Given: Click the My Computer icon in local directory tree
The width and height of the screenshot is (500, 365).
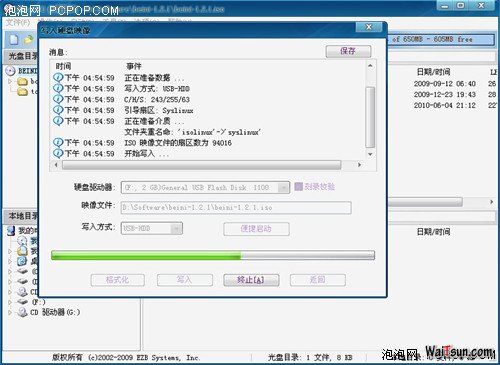Looking at the screenshot, I should point(11,230).
